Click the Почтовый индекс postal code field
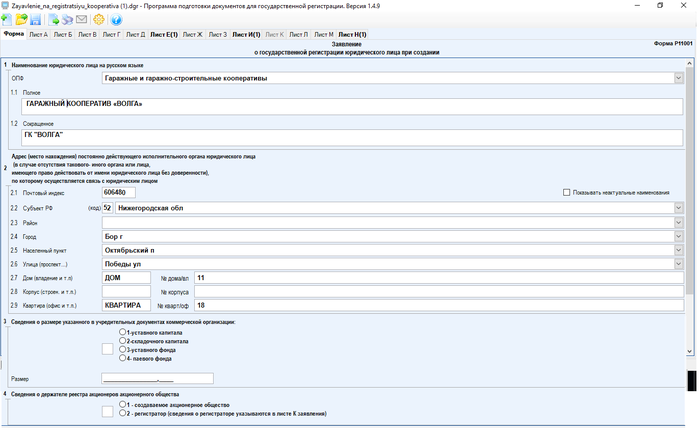The image size is (700, 436). pos(118,192)
